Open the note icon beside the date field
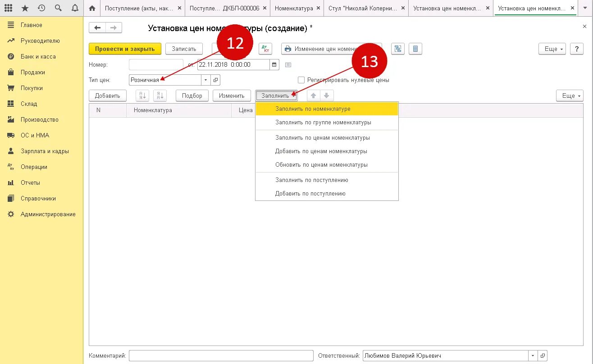Screen dimensions: 593x364 click(x=288, y=64)
